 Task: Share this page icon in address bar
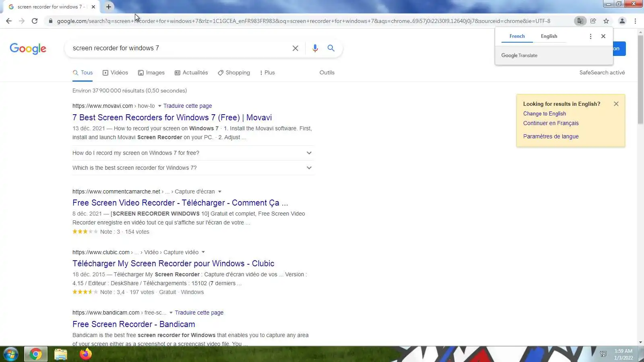pos(593,21)
